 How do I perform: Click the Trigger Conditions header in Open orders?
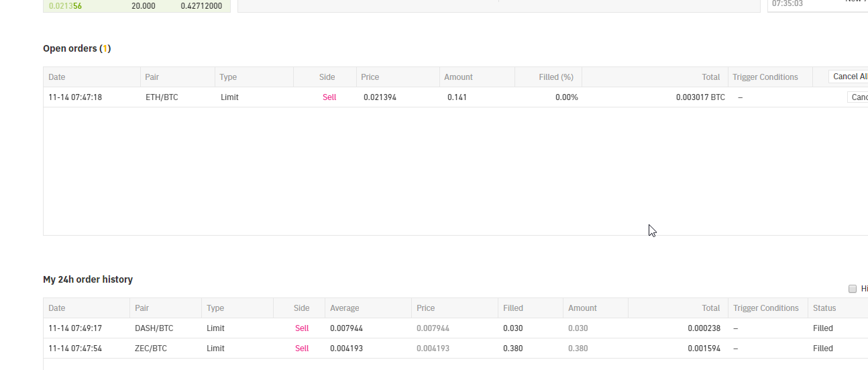click(765, 77)
